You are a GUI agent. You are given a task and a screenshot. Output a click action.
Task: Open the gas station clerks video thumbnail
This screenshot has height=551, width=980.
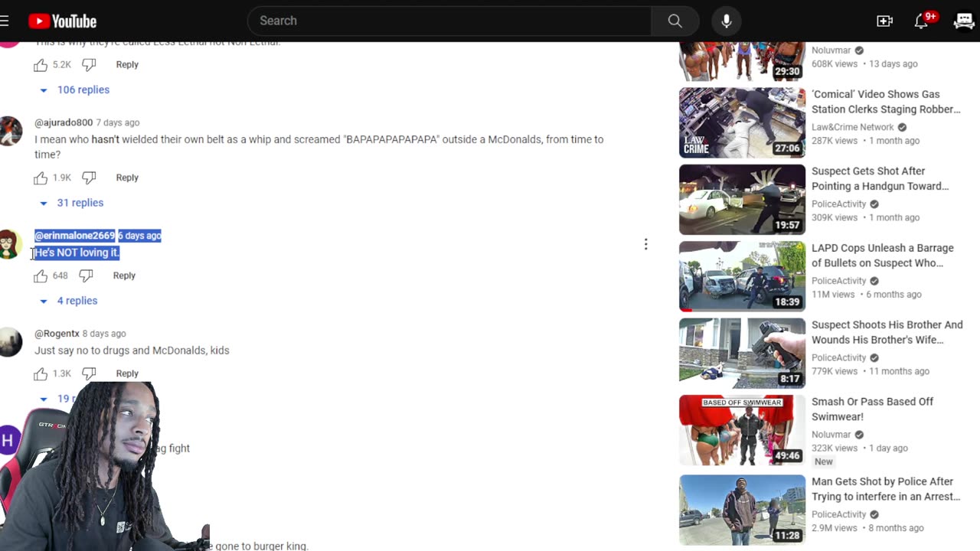coord(742,122)
